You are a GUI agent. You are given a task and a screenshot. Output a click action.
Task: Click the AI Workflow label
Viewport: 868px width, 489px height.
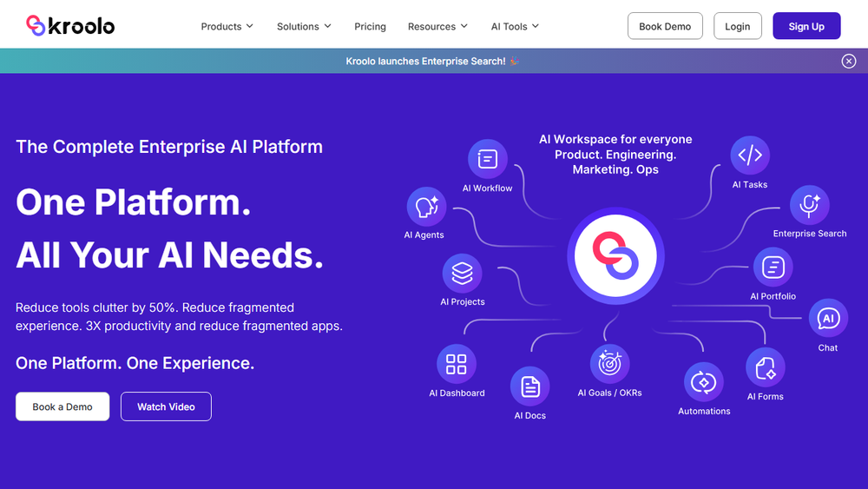pyautogui.click(x=487, y=188)
